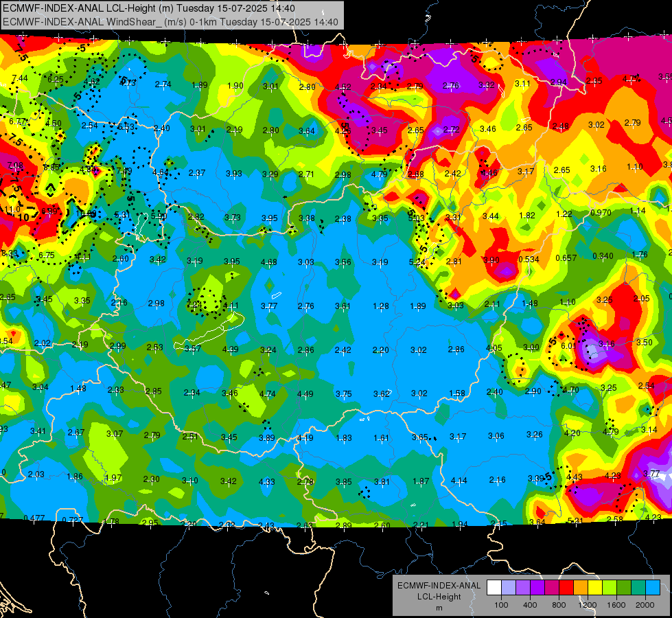Click the wind shear value 0.970
The width and height of the screenshot is (672, 618).
point(601,213)
